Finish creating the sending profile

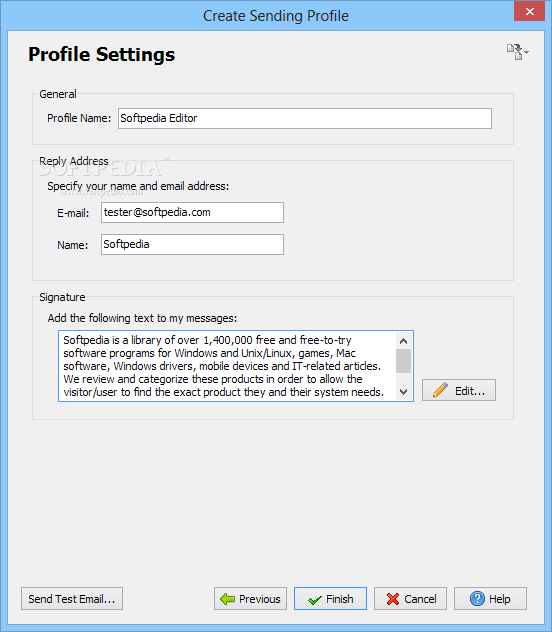coord(330,599)
